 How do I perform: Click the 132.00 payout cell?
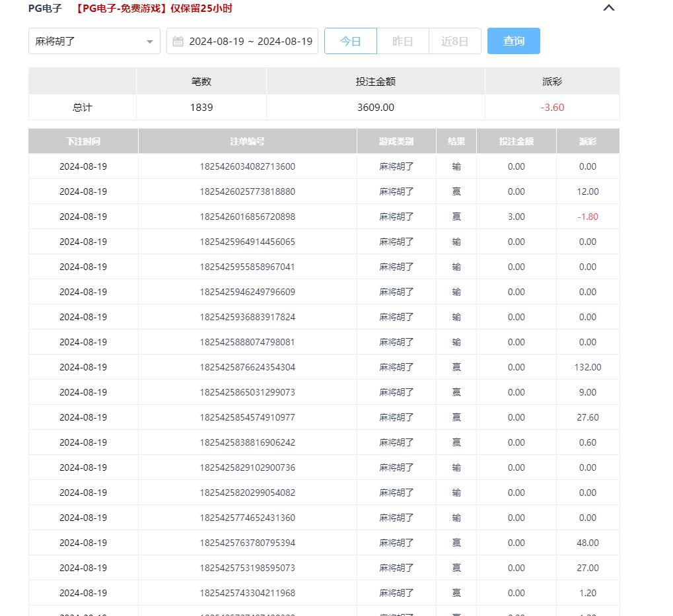[x=587, y=367]
